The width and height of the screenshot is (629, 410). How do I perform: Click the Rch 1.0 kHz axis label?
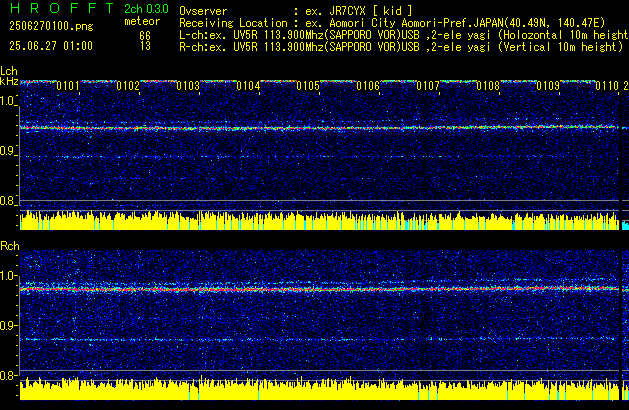coord(8,276)
